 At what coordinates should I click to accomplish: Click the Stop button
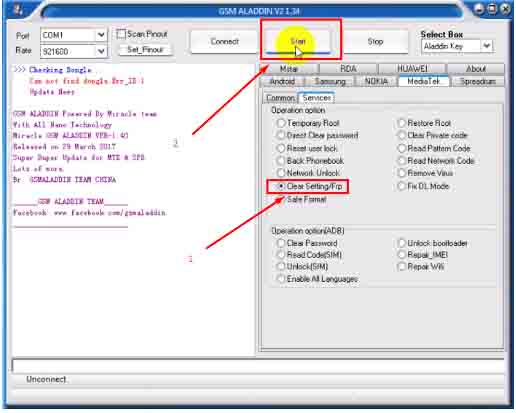[375, 42]
